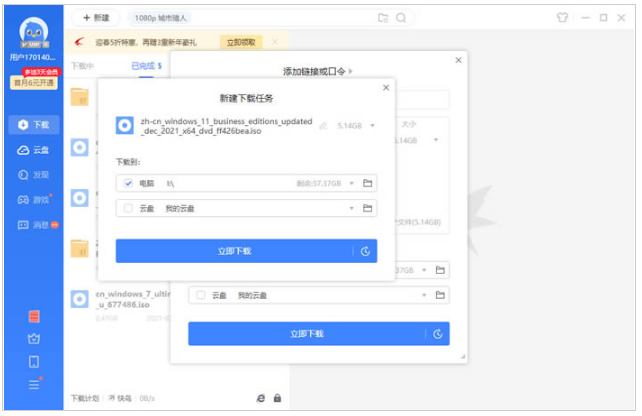Open the 云盘 cloud drive sidebar section
This screenshot has width=642, height=416.
(x=33, y=150)
